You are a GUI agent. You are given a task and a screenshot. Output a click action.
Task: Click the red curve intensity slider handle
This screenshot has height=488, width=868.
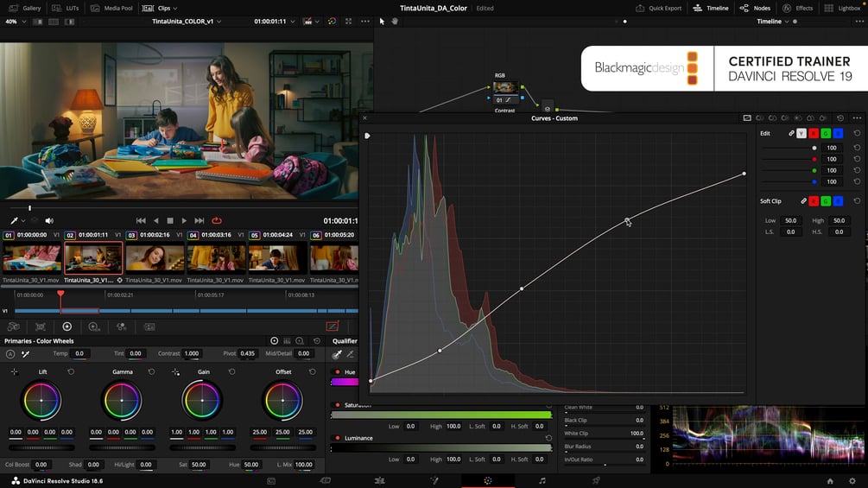[814, 159]
